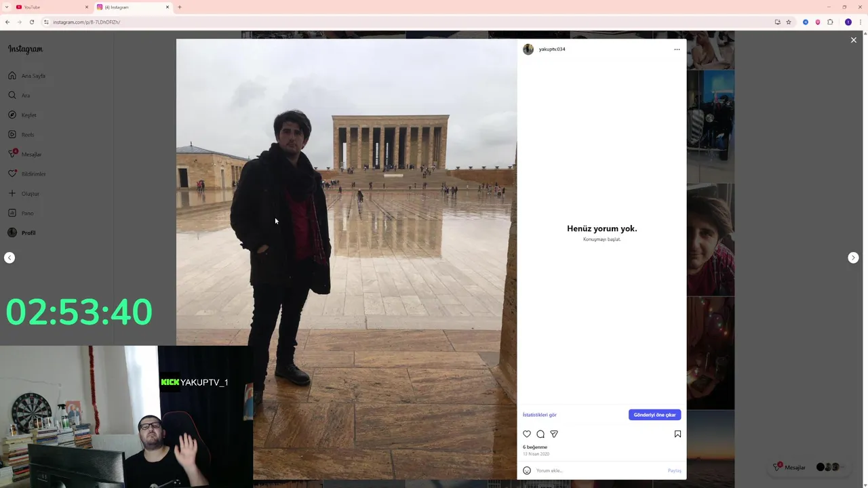Screen dimensions: 868x488
Task: Open Profil avatar in sidebar
Action: (x=12, y=232)
